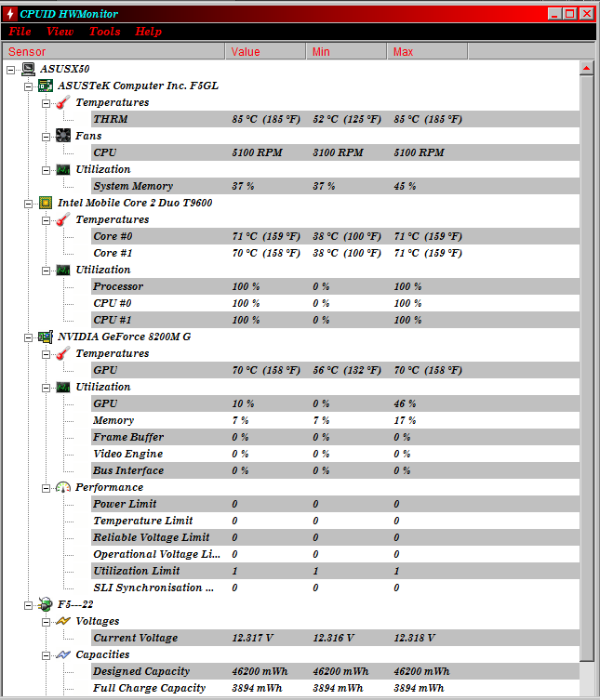Click the Fans icon
The height and width of the screenshot is (700, 600).
(63, 136)
